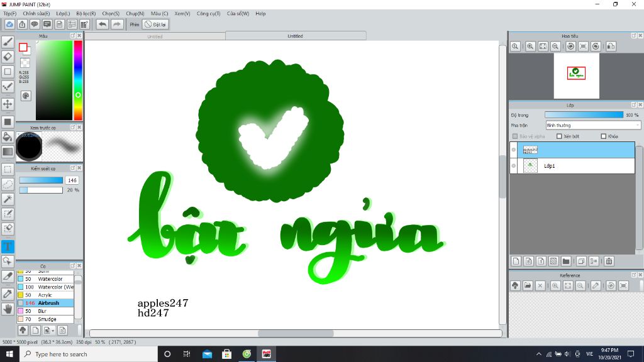Click the Navigator preview thumbnail
Screen dimensions: 644x362
pos(576,75)
